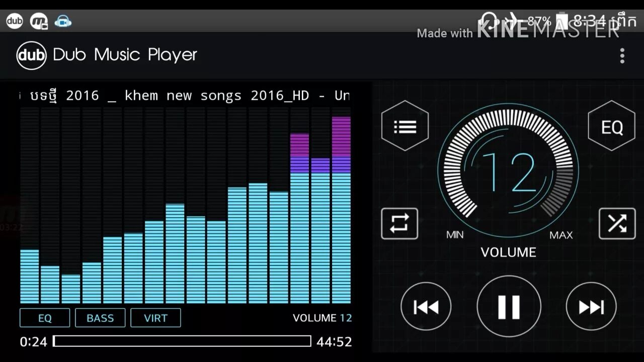The image size is (644, 362).
Task: Click the headphones notification icon in status bar
Action: pyautogui.click(x=63, y=21)
